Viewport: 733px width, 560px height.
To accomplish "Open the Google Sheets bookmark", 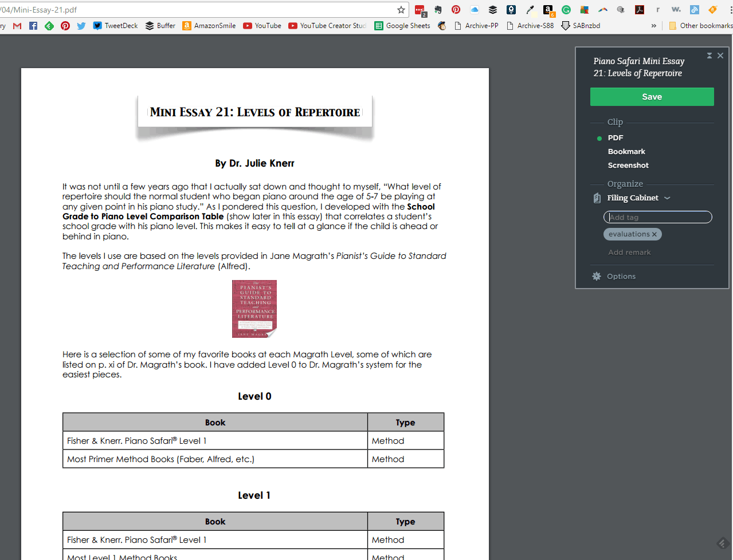I will coord(402,26).
